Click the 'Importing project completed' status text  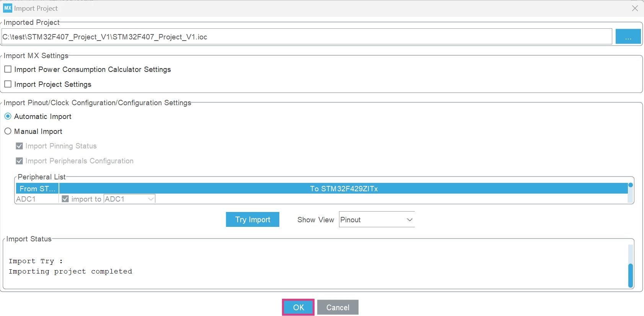(x=70, y=271)
